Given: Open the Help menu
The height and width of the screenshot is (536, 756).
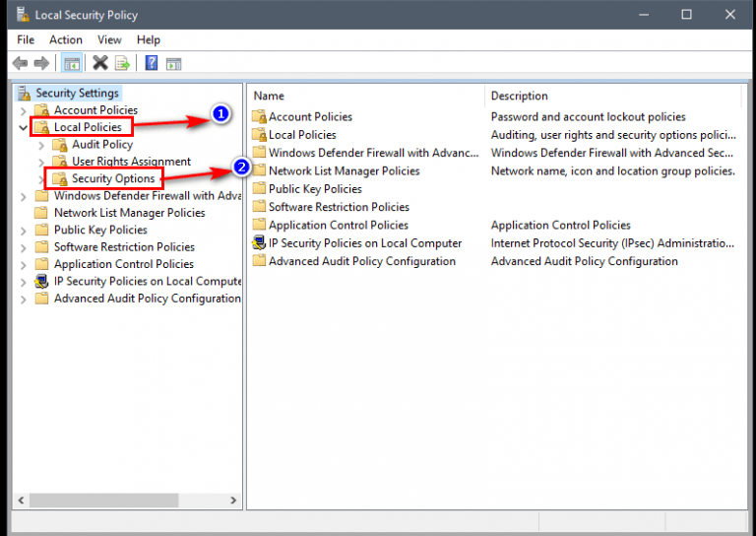Looking at the screenshot, I should point(148,40).
